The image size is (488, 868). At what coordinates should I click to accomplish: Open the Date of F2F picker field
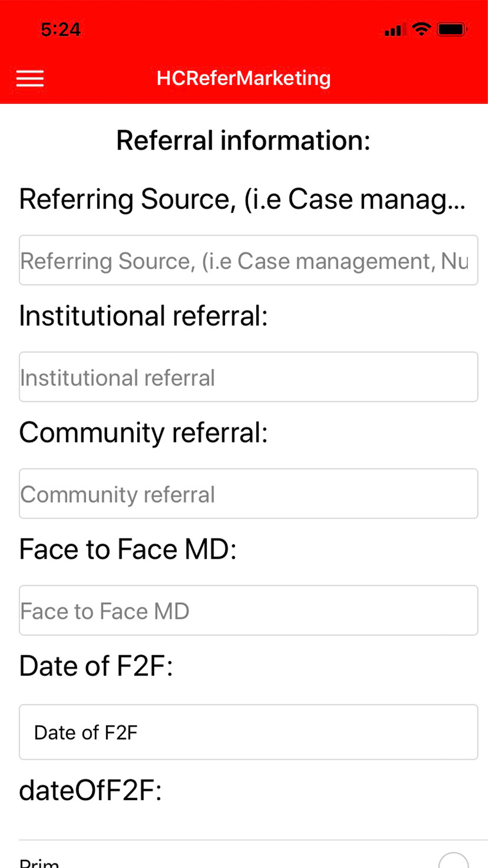(x=248, y=732)
